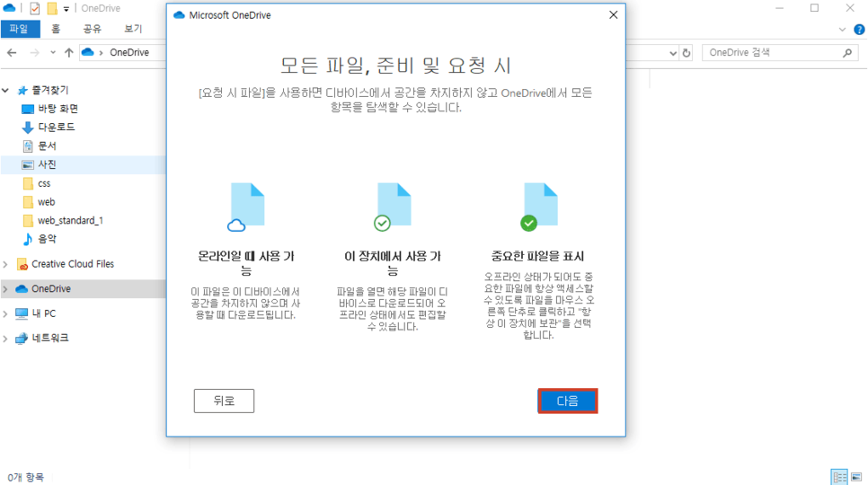Expand the OneDrive tree node
Viewport: 868px width, 485px height.
[x=5, y=288]
